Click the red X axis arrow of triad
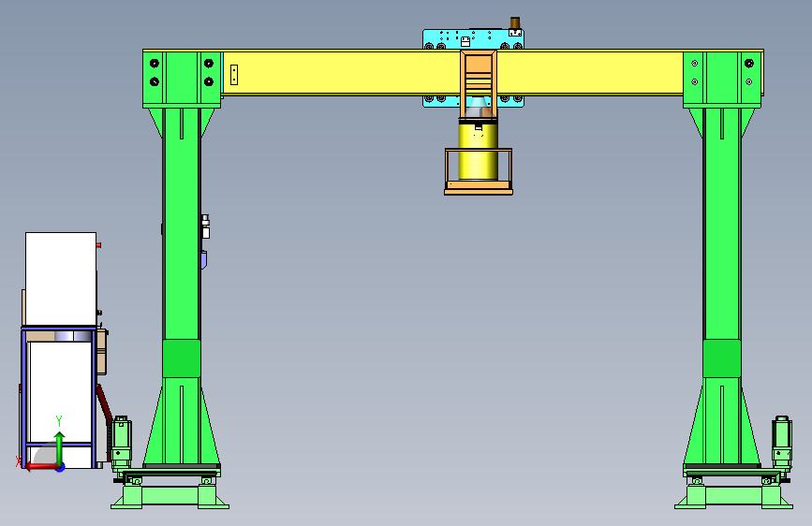 tap(41, 467)
